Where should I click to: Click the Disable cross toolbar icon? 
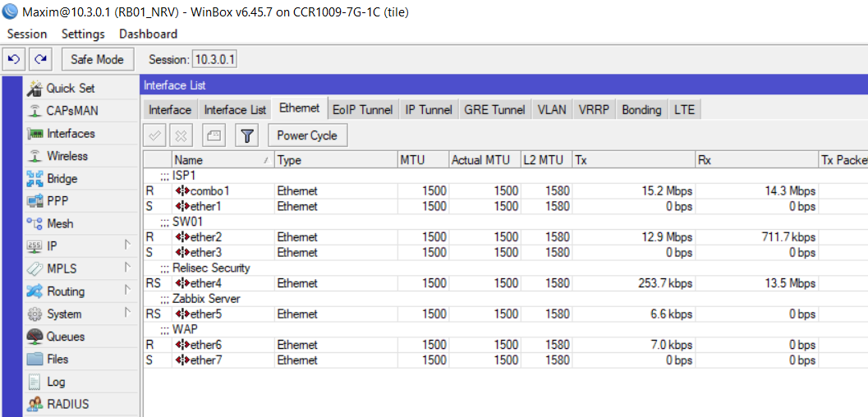[x=183, y=135]
